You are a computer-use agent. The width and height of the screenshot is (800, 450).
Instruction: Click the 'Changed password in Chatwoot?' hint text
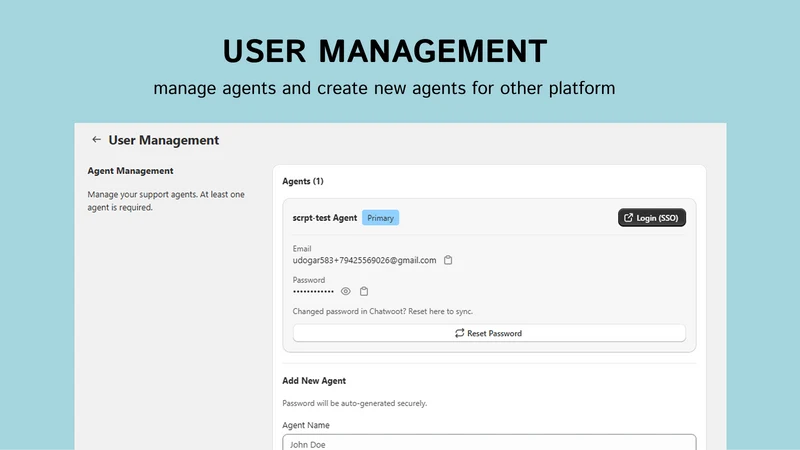[383, 311]
